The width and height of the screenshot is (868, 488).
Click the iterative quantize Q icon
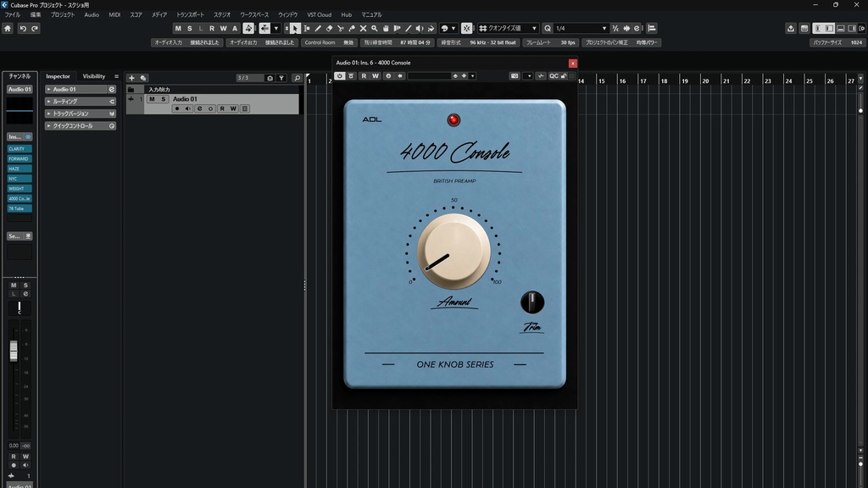(548, 28)
